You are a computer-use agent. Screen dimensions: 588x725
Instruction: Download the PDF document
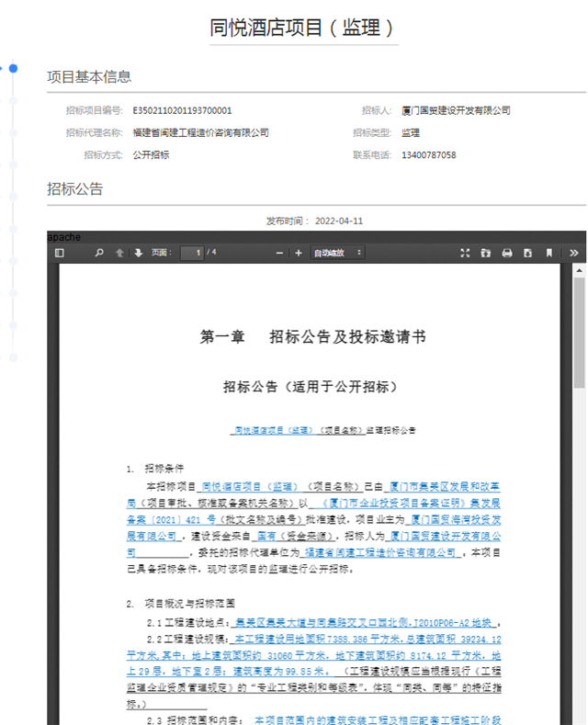[x=527, y=253]
